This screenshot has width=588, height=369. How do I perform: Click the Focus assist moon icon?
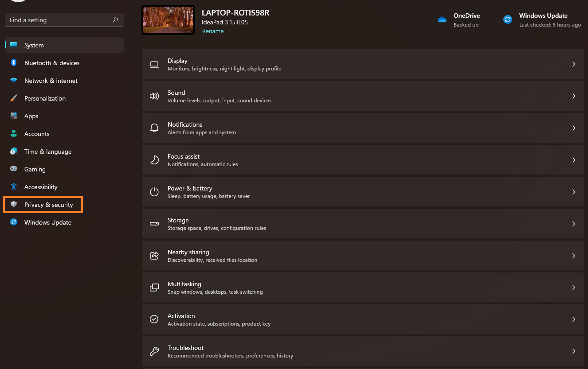[x=154, y=160]
